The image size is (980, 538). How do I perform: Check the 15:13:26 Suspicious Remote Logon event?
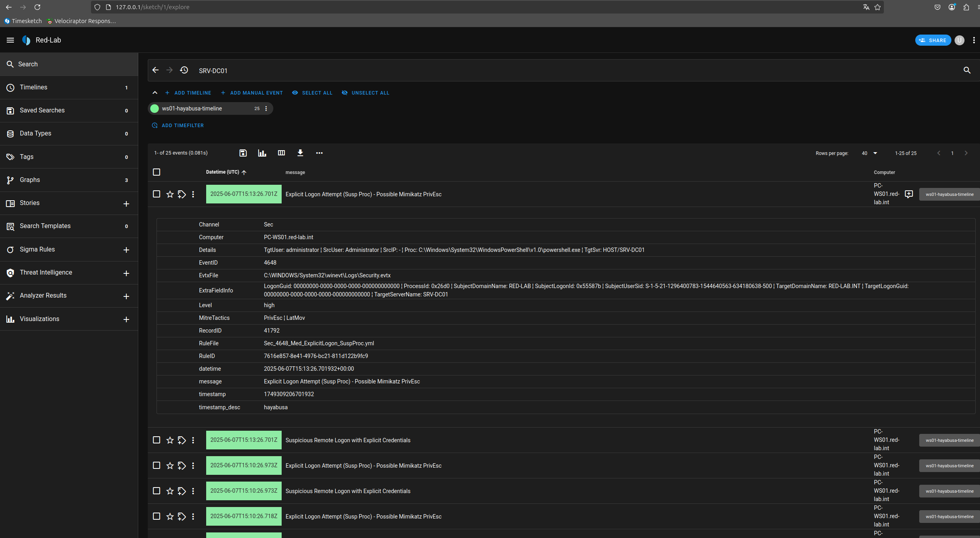tap(157, 440)
